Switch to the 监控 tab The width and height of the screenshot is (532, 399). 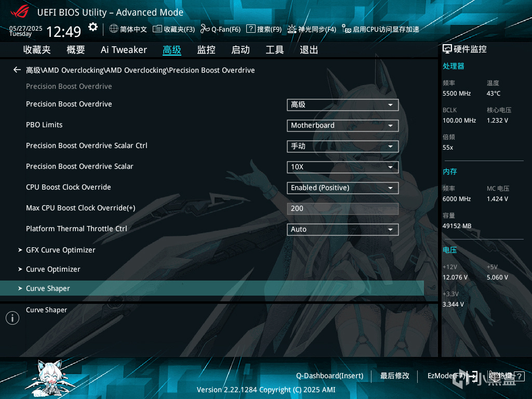[x=206, y=50]
